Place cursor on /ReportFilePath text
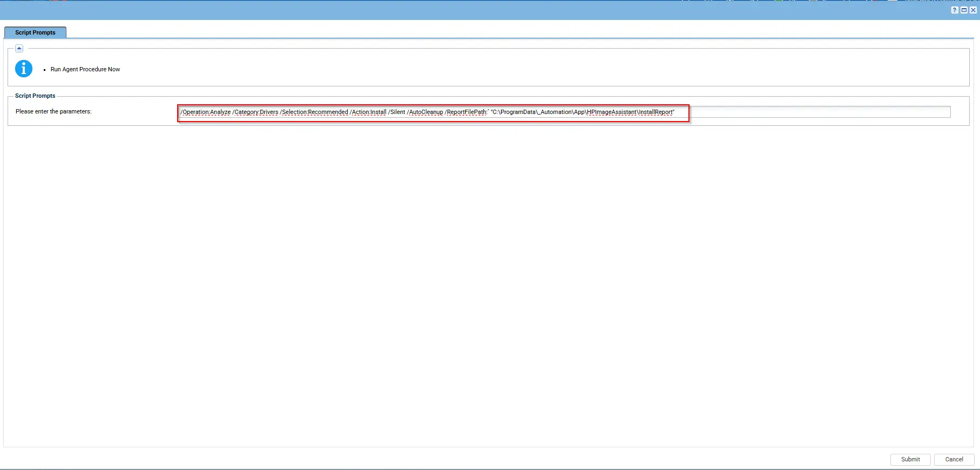This screenshot has height=470, width=980. (x=466, y=112)
